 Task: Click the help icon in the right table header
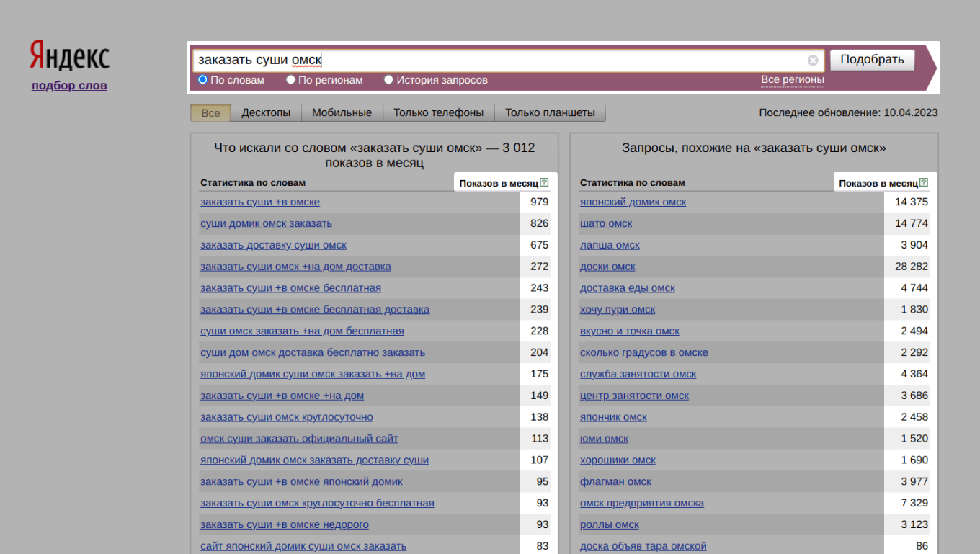924,183
